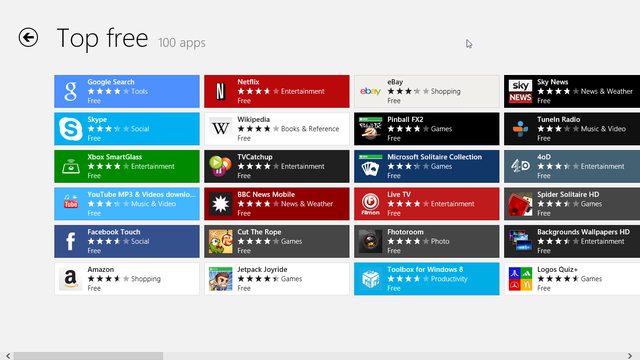Click News & Weather label on Sky News
The image size is (640, 360).
click(x=607, y=91)
